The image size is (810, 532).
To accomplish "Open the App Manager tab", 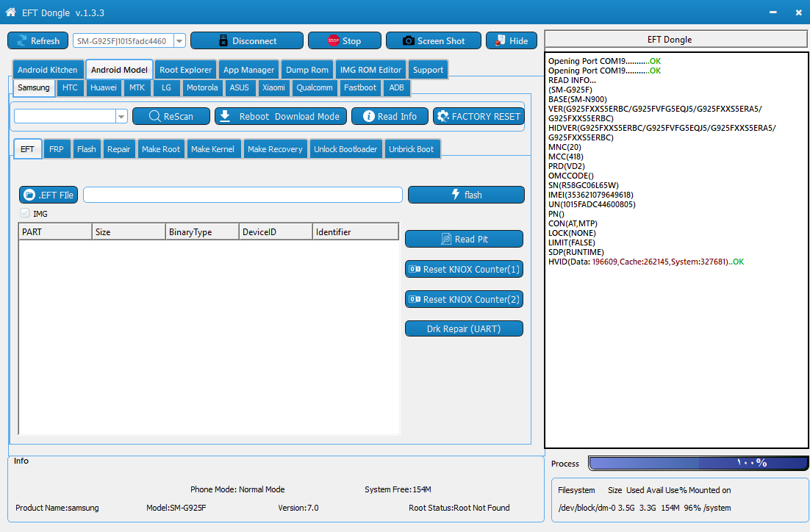I will point(249,70).
